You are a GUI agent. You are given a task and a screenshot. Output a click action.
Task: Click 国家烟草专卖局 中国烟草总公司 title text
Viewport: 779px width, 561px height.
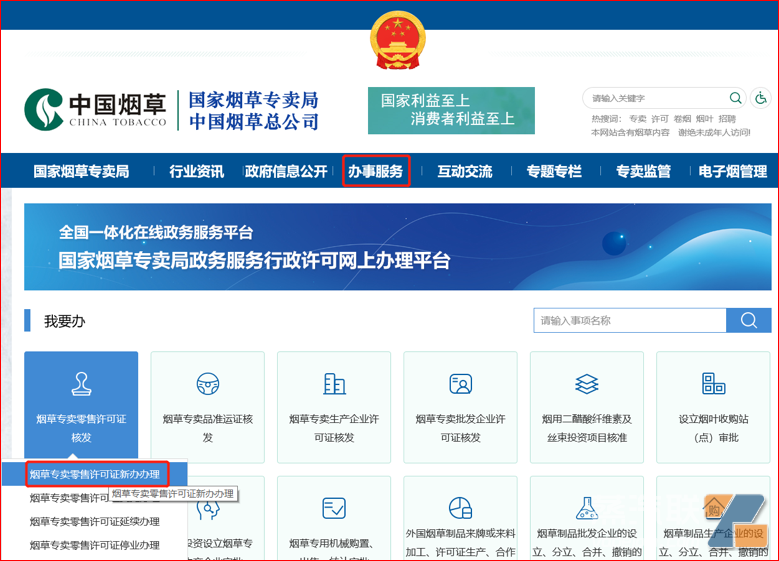[x=253, y=110]
